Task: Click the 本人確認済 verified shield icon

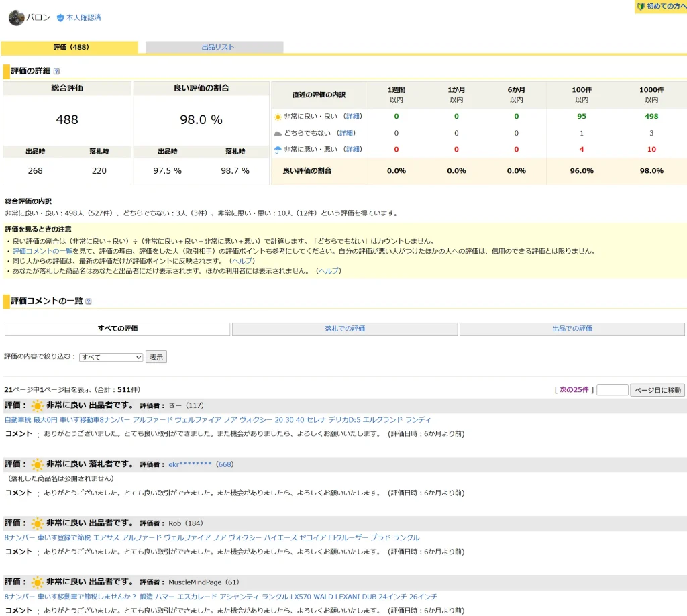Action: [60, 18]
